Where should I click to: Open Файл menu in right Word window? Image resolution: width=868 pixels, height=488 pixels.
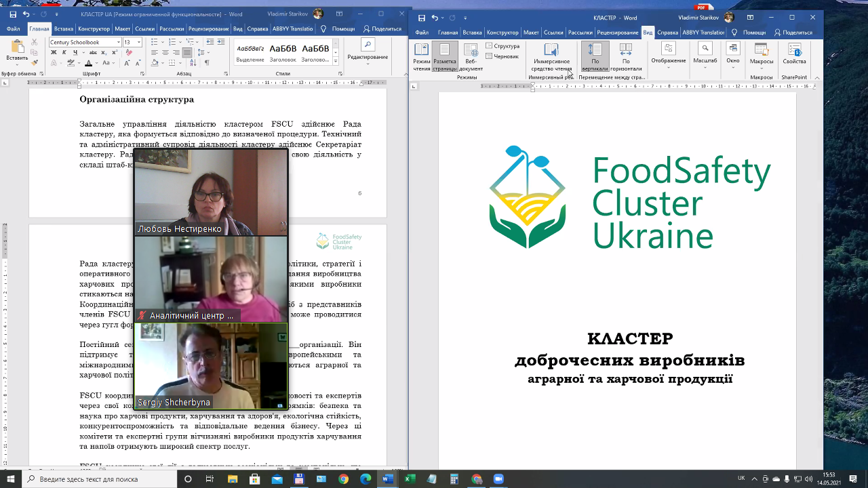pyautogui.click(x=422, y=33)
